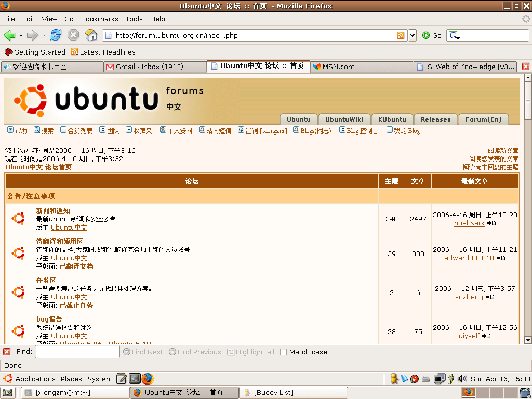Open the Blogs(网志) link

click(312, 130)
